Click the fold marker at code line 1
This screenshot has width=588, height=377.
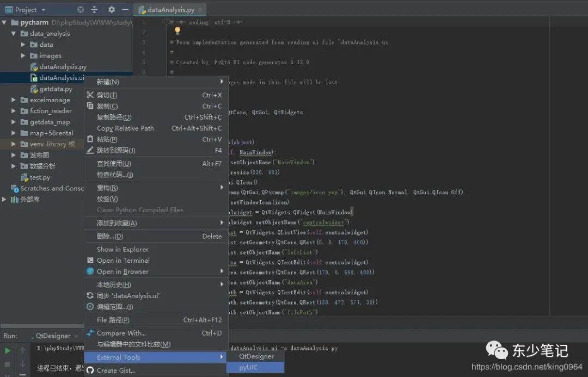coord(167,22)
